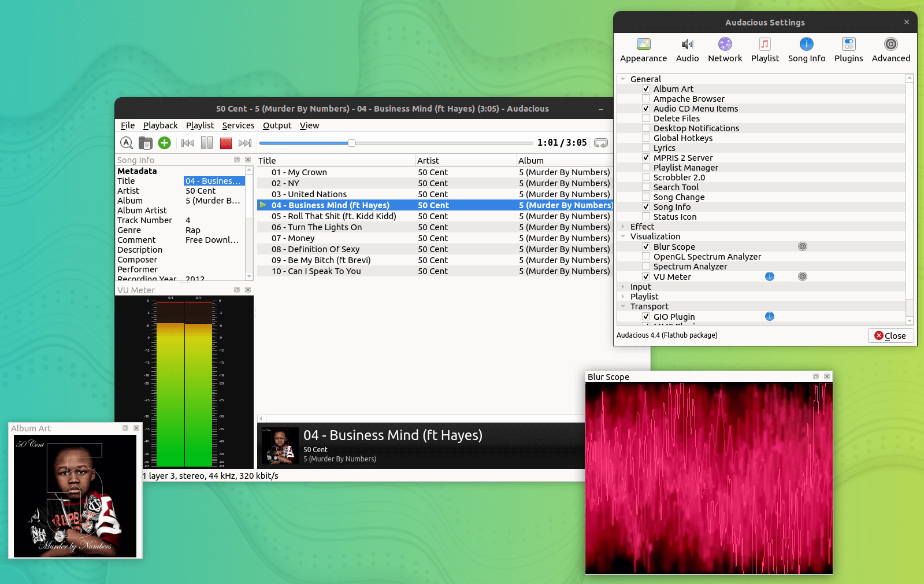This screenshot has height=584, width=924.
Task: Show VU Meter plugin about info
Action: click(x=770, y=276)
